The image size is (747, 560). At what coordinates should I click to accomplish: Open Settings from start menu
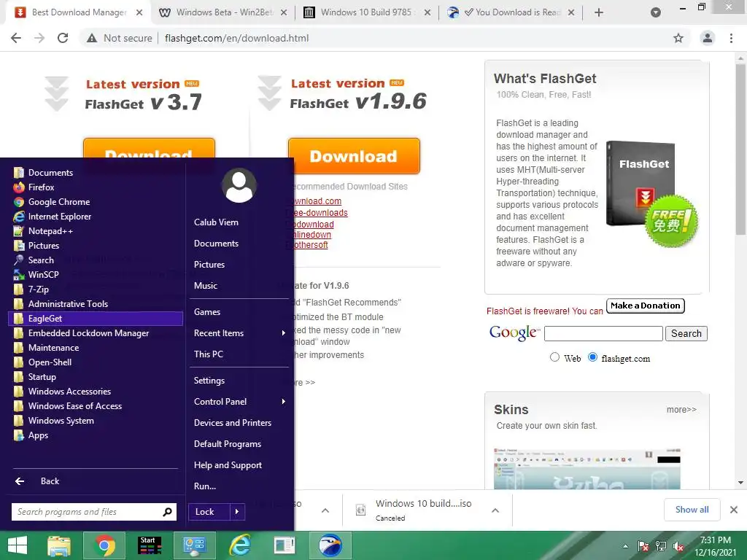point(209,381)
